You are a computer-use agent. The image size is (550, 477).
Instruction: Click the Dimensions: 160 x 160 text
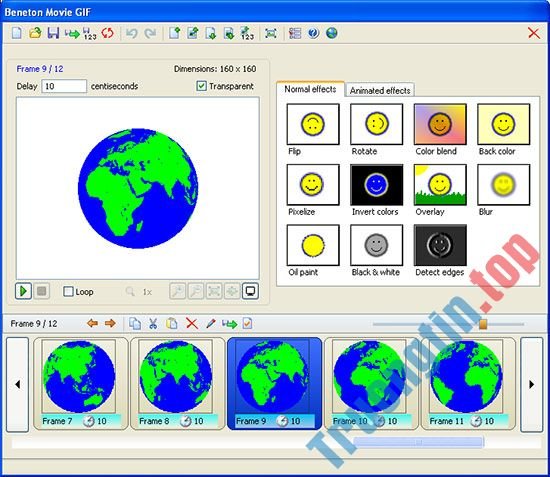[x=215, y=69]
